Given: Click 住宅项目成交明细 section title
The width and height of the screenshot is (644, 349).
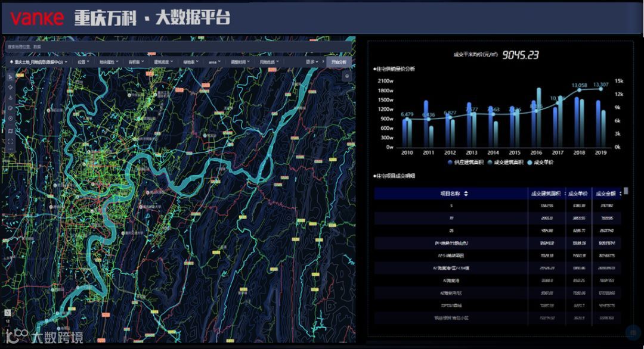Looking at the screenshot, I should pyautogui.click(x=394, y=176).
